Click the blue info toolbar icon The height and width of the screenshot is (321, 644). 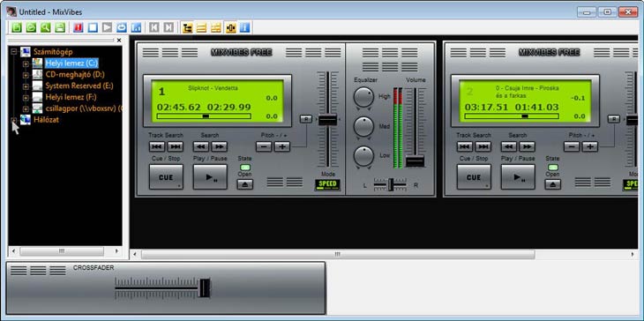244,27
